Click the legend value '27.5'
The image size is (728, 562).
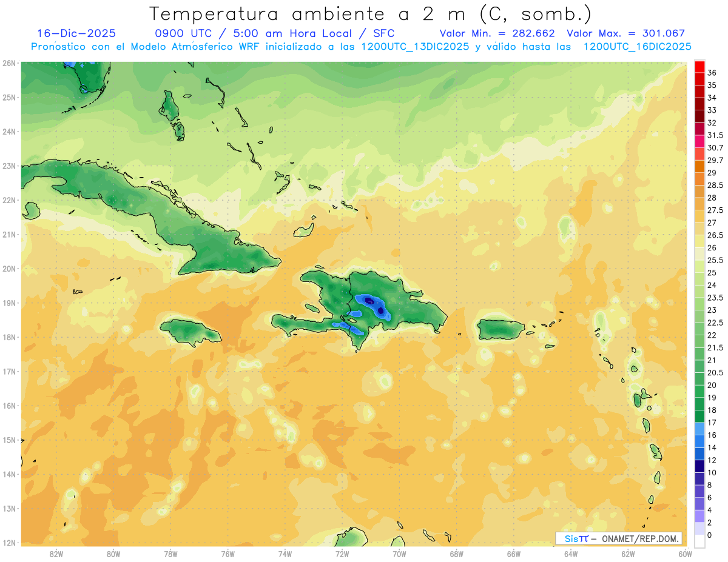tap(716, 210)
